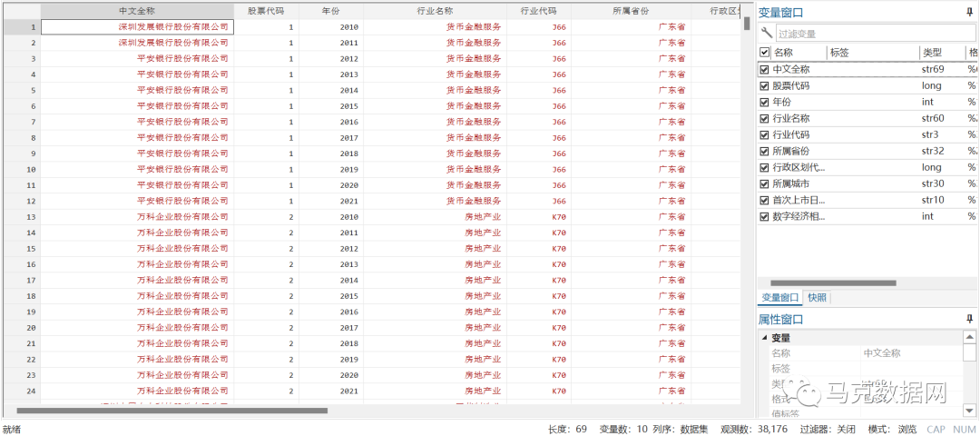Click the 观测数: 38,176 status entry

756,429
